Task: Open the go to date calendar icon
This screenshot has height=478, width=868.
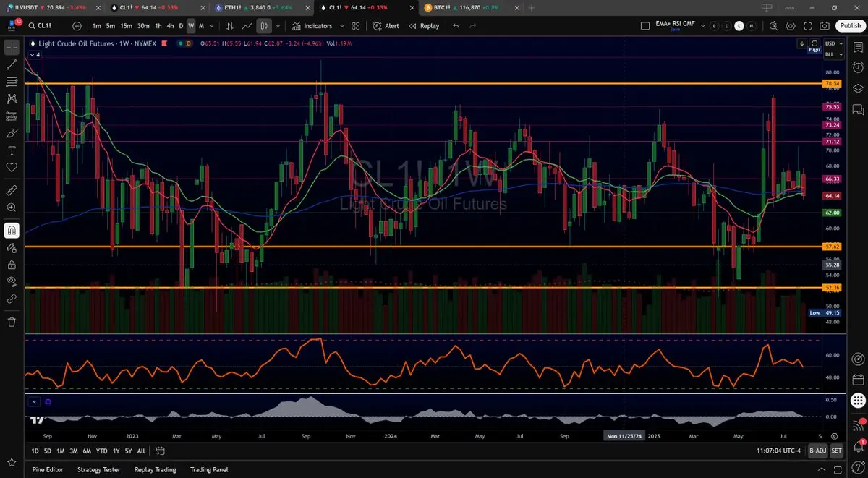Action: 160,451
